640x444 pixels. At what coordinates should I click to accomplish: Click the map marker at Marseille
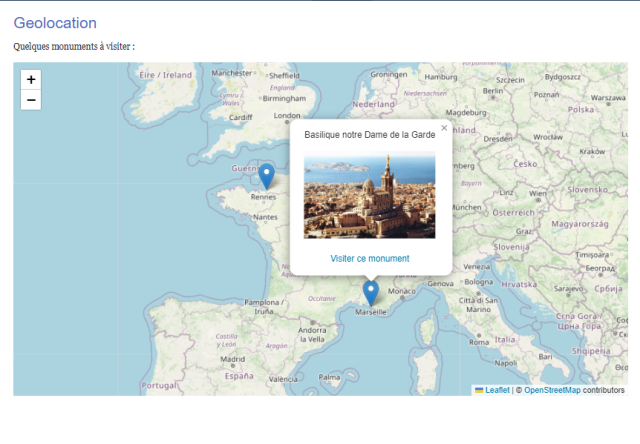pos(371,293)
